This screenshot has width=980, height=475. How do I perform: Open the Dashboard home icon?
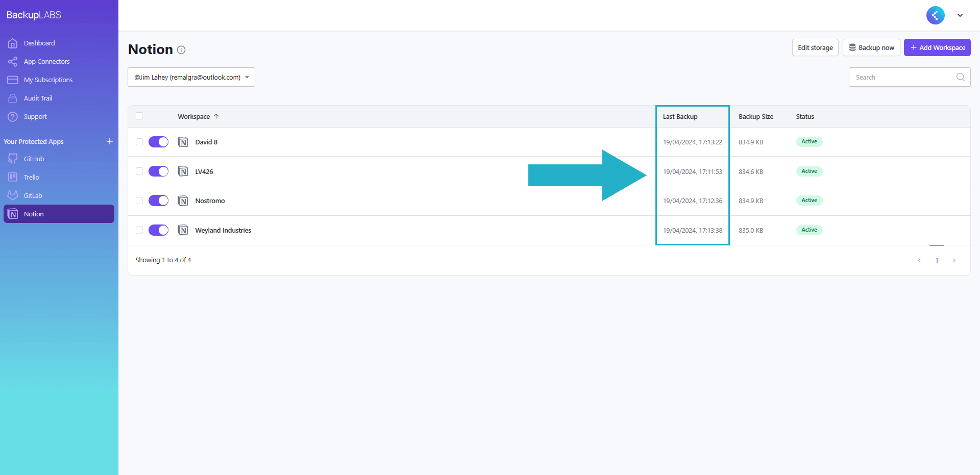pyautogui.click(x=13, y=43)
